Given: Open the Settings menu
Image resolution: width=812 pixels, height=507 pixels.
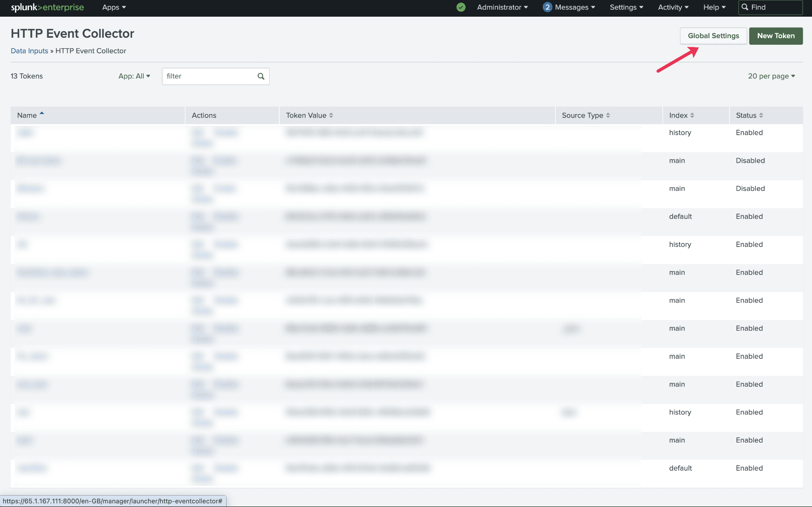Looking at the screenshot, I should pyautogui.click(x=627, y=7).
